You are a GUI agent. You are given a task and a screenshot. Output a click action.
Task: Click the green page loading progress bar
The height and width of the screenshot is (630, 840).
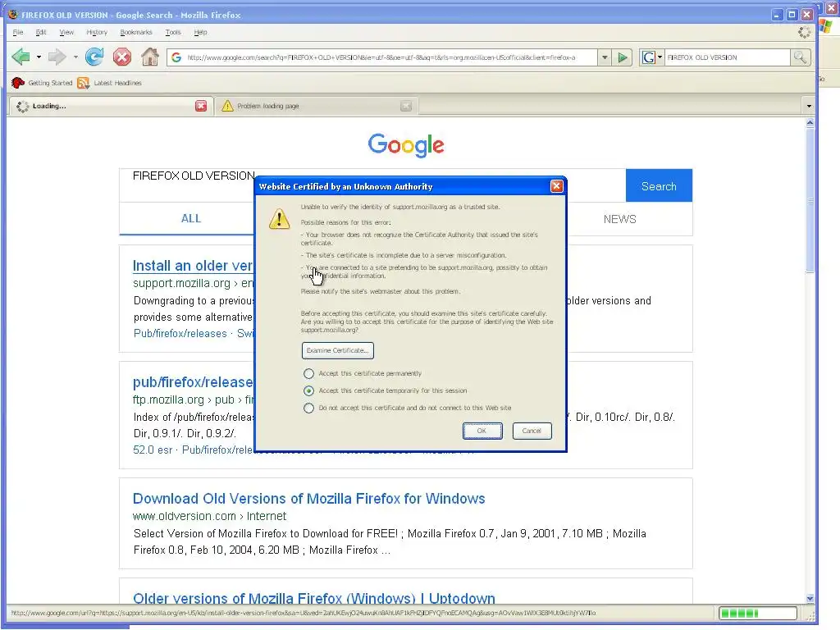tap(757, 613)
